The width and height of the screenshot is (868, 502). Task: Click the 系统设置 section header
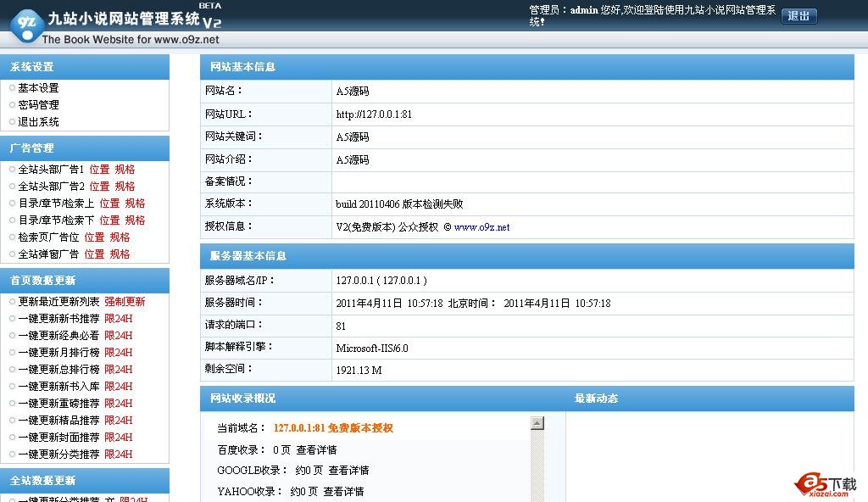pyautogui.click(x=85, y=67)
